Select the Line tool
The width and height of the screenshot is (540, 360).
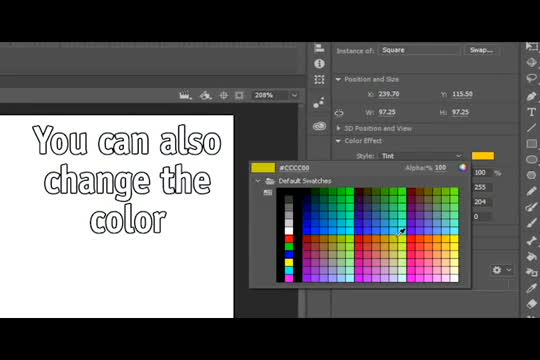[x=531, y=128]
